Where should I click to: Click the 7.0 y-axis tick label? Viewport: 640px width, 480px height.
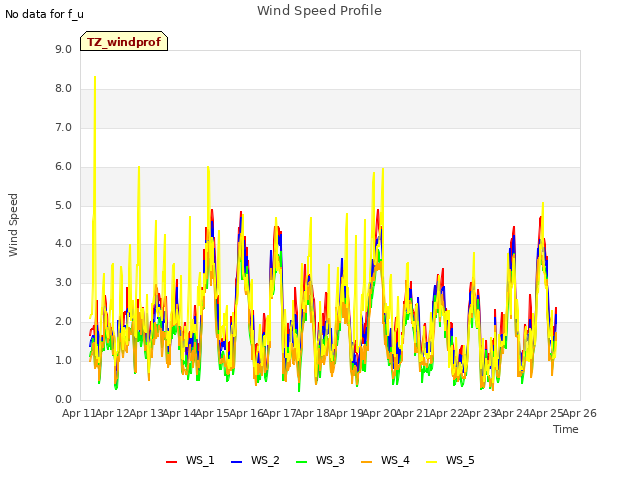pyautogui.click(x=63, y=128)
